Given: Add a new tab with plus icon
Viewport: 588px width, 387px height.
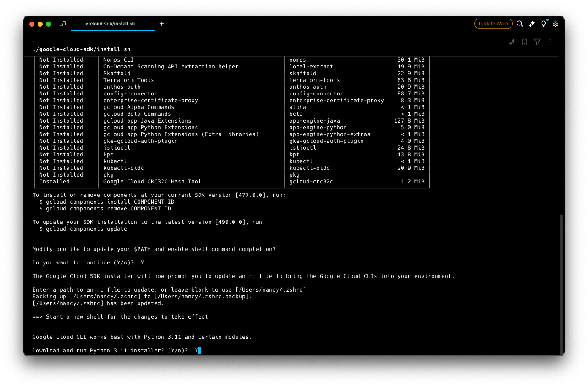Looking at the screenshot, I should coord(162,24).
